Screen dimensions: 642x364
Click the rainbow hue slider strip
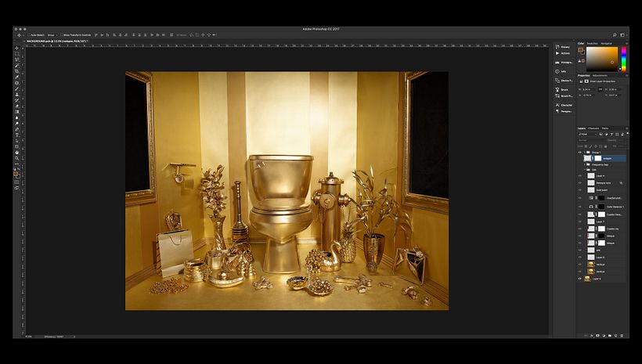pos(623,59)
